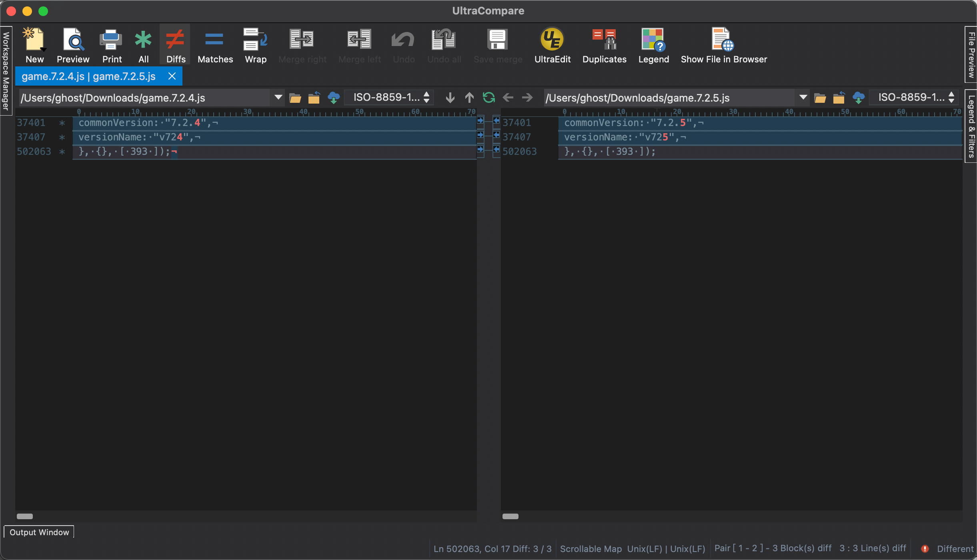Expand the left file path dropdown
977x560 pixels.
pos(278,98)
